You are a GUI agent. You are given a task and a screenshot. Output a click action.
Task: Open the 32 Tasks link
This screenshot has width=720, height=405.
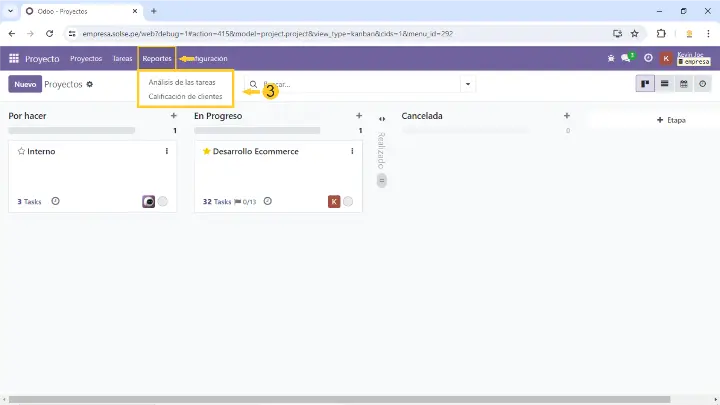(x=216, y=201)
